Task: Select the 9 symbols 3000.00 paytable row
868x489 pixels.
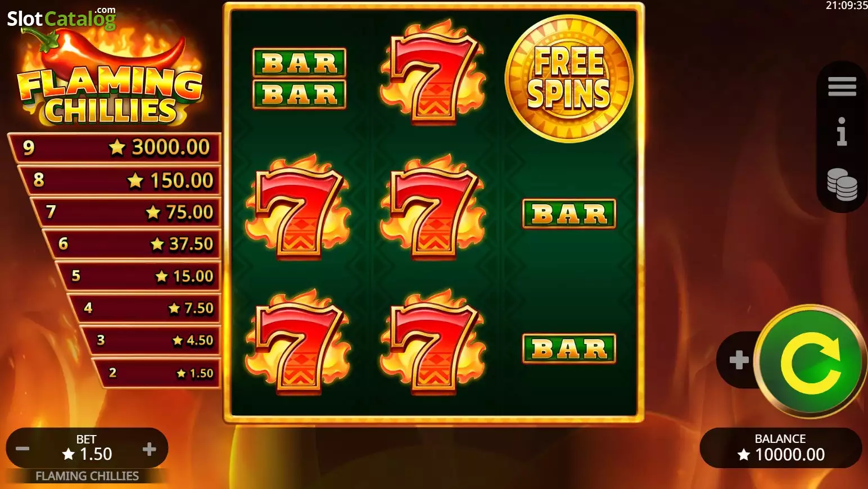Action: [115, 148]
